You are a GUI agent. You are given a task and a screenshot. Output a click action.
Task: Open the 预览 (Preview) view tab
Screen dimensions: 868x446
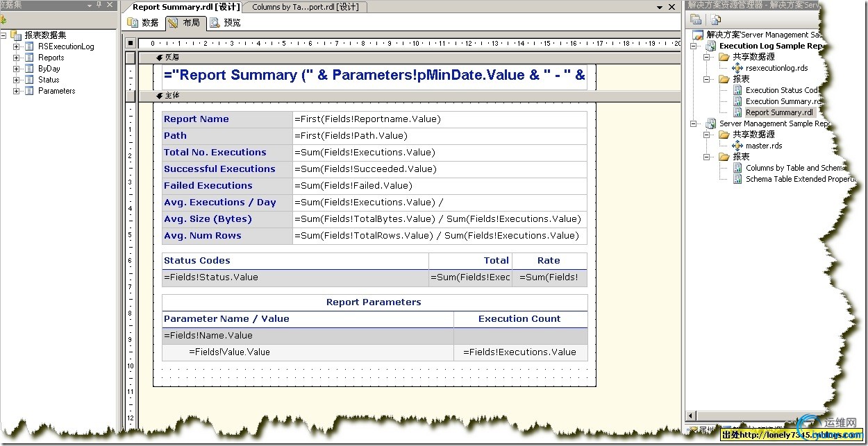pos(225,23)
